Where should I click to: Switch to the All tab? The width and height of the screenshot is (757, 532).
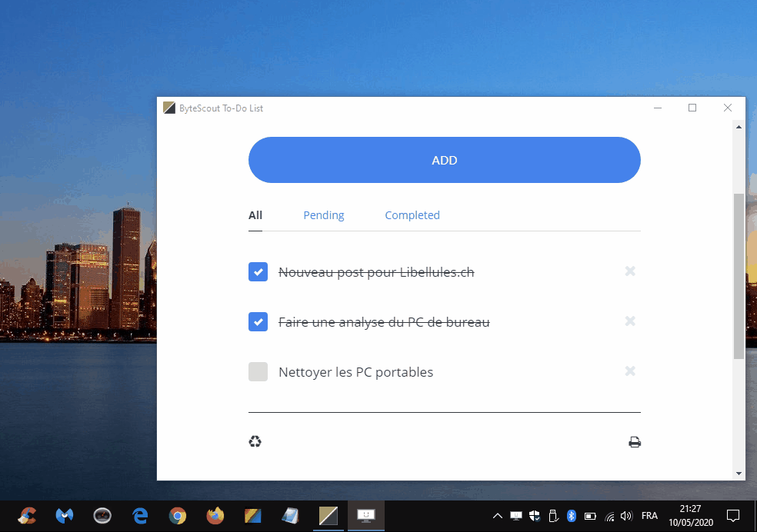pyautogui.click(x=255, y=215)
